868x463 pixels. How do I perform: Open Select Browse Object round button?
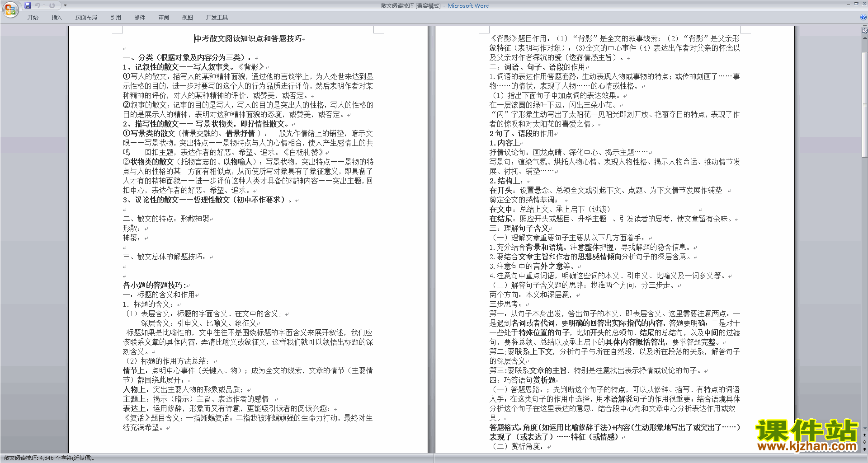click(864, 442)
